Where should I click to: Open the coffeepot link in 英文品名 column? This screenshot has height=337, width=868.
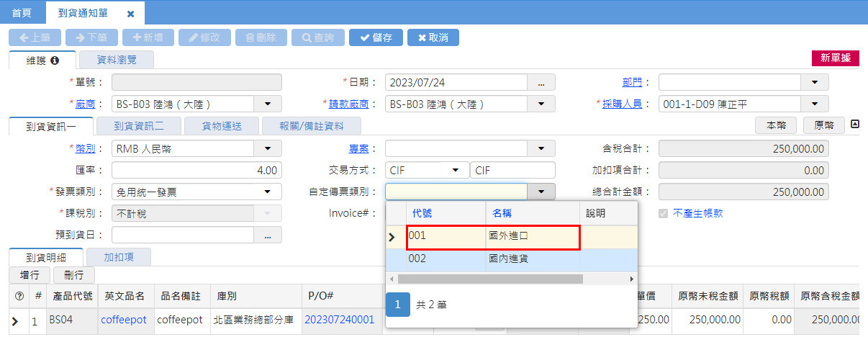click(123, 319)
